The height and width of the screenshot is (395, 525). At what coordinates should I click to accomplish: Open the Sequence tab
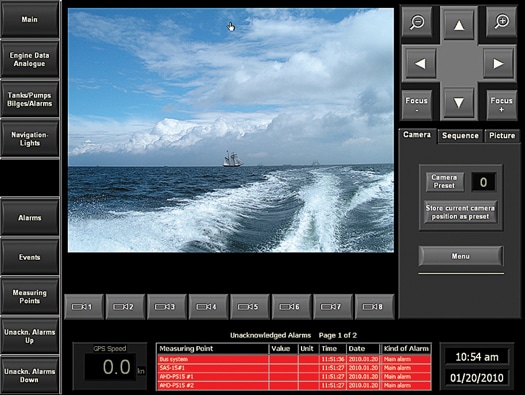[x=460, y=136]
